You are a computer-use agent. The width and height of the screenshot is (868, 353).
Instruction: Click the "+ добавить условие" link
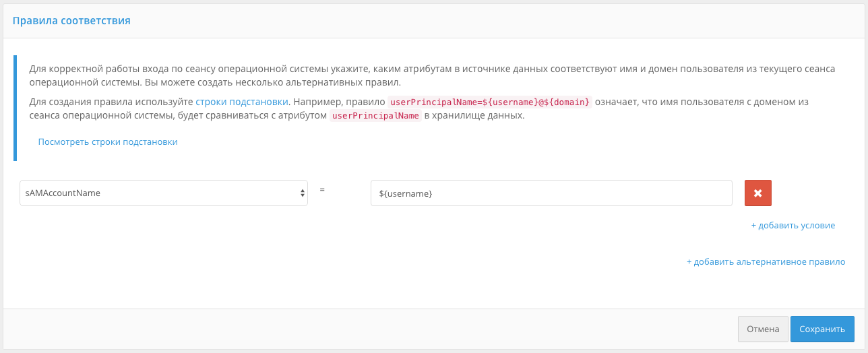pos(793,226)
